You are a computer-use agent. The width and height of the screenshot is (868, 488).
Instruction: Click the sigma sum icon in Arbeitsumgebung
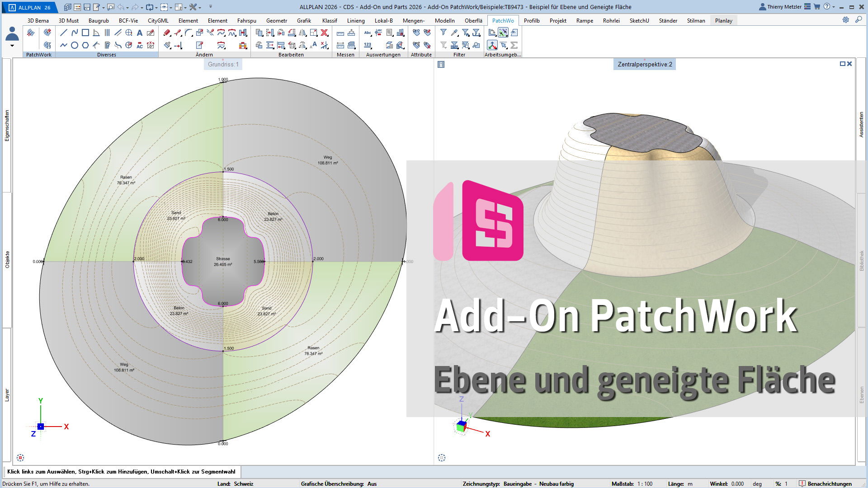[x=514, y=45]
